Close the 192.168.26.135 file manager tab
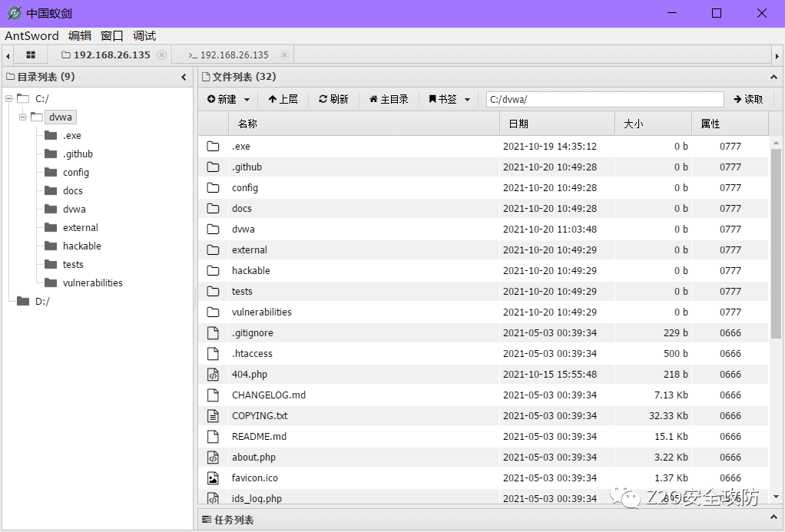This screenshot has height=532, width=785. click(x=161, y=55)
